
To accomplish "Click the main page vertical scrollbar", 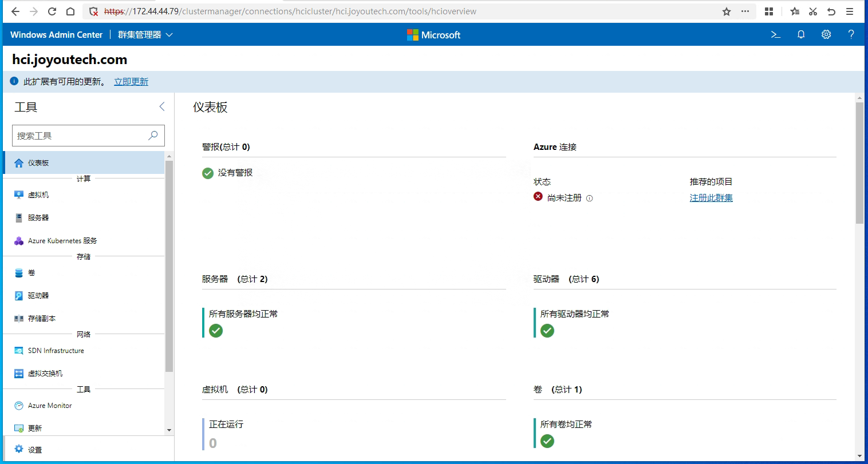I will click(859, 163).
